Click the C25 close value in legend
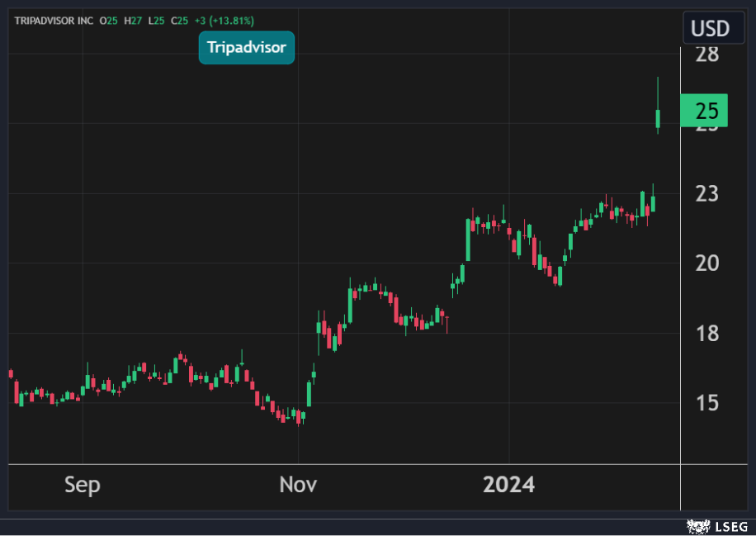 pyautogui.click(x=179, y=21)
